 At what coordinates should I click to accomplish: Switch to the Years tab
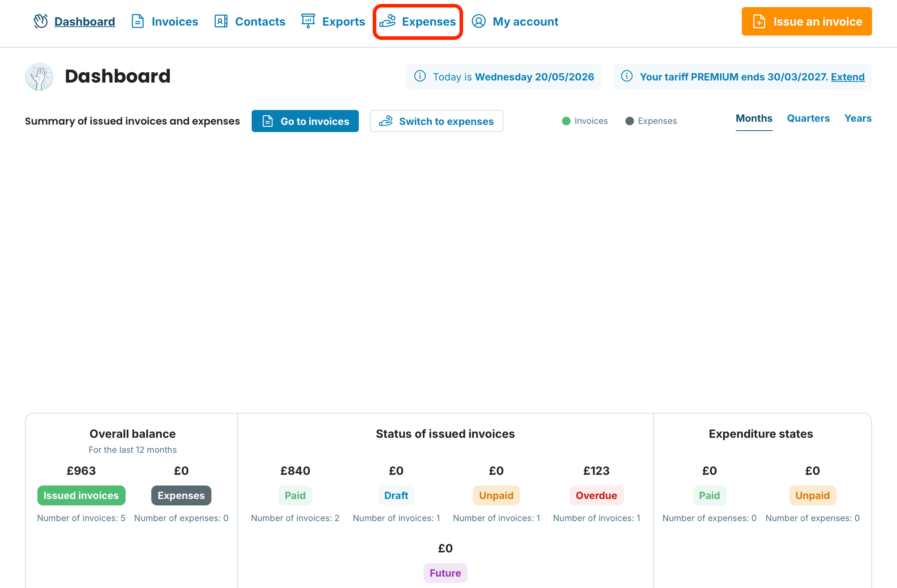pos(858,119)
